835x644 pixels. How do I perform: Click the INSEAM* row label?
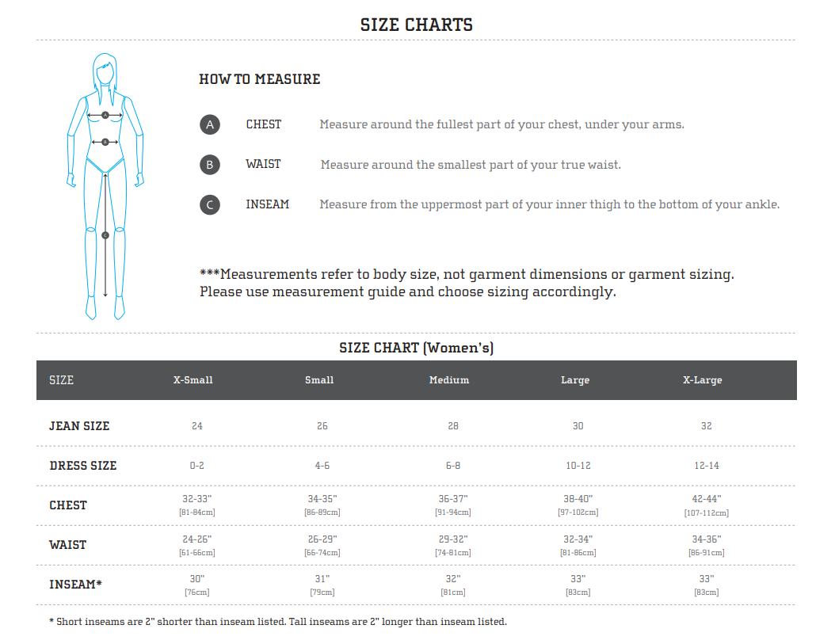[x=76, y=585]
